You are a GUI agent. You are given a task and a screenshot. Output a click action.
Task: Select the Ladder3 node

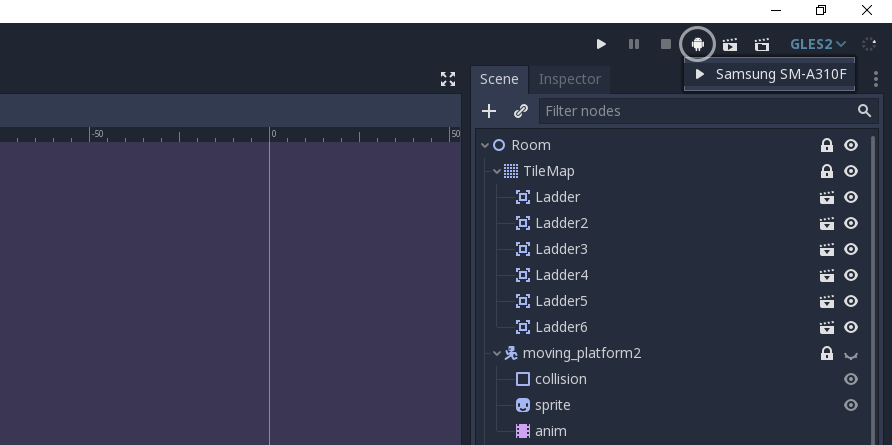561,249
